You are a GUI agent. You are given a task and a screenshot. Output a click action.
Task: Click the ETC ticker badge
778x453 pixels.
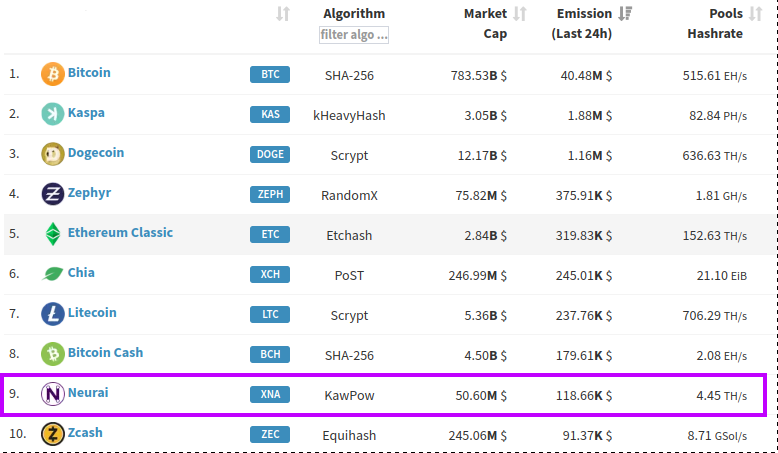tap(270, 234)
